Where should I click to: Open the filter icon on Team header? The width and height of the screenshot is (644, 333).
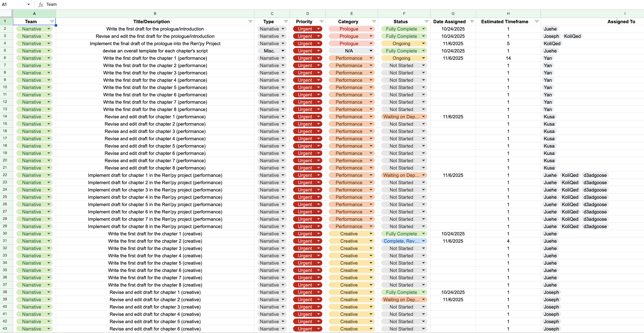click(x=52, y=22)
